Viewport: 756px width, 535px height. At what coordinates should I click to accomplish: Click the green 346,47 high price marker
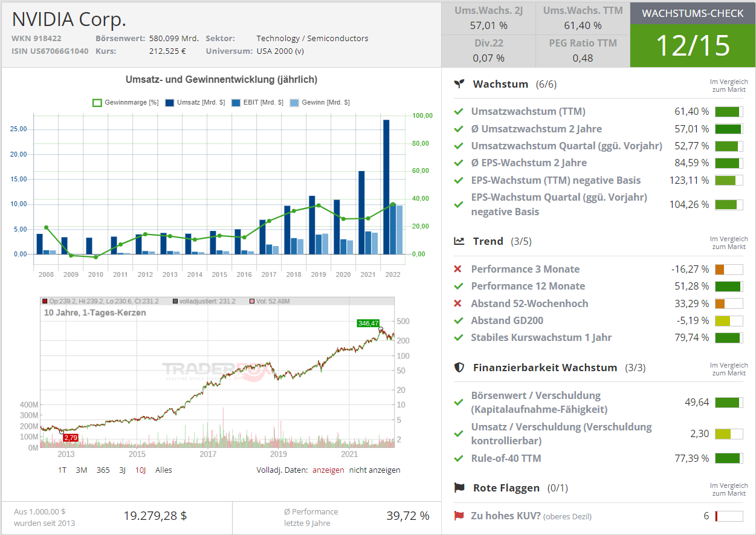pos(368,323)
